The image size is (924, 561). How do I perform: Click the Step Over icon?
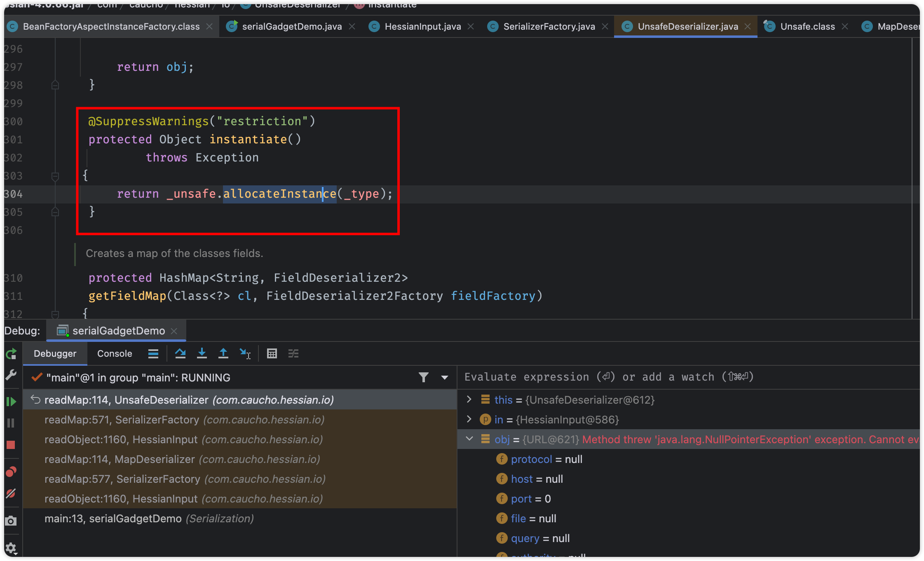pos(180,354)
